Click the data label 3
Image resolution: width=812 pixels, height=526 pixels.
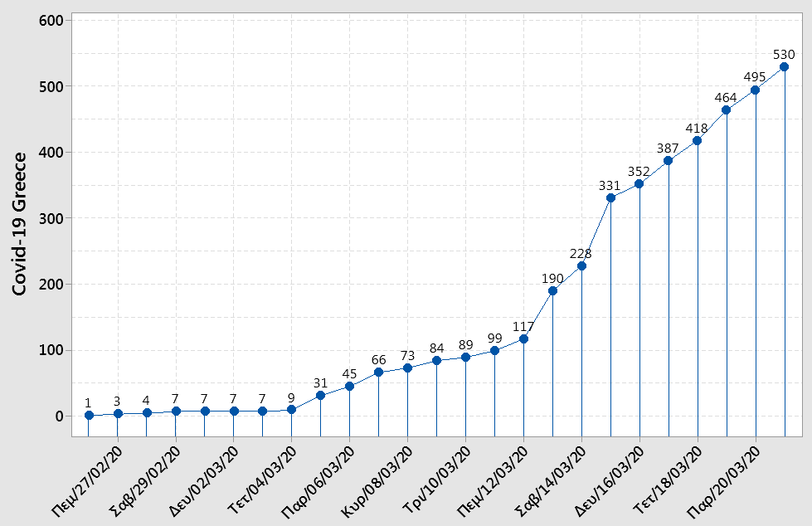[x=117, y=402]
